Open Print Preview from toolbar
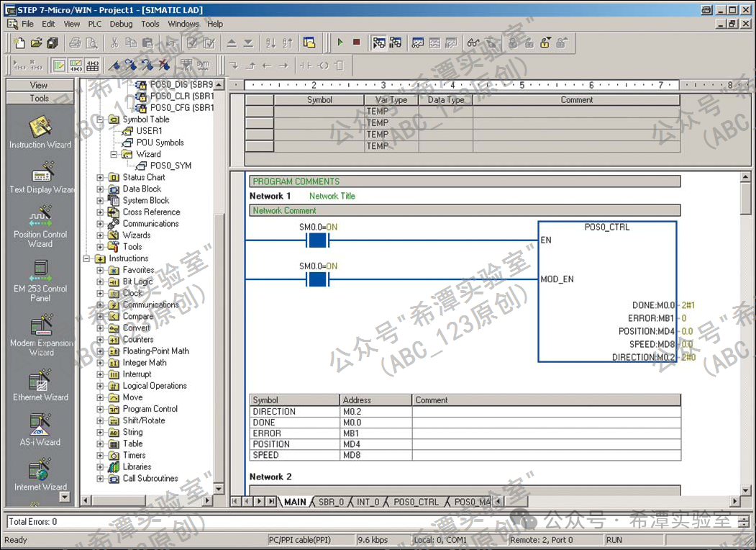Viewport: 756px width, 550px height. pos(91,43)
